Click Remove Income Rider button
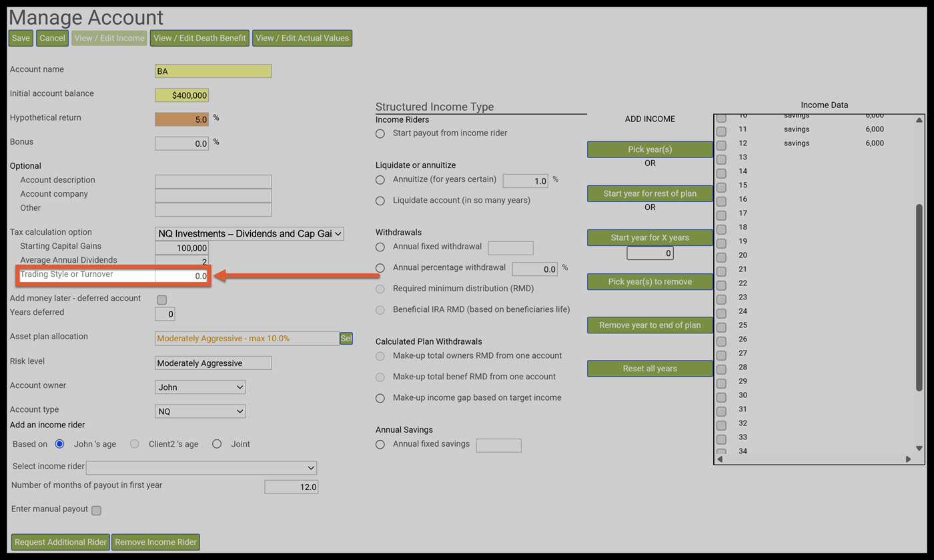 coord(155,542)
